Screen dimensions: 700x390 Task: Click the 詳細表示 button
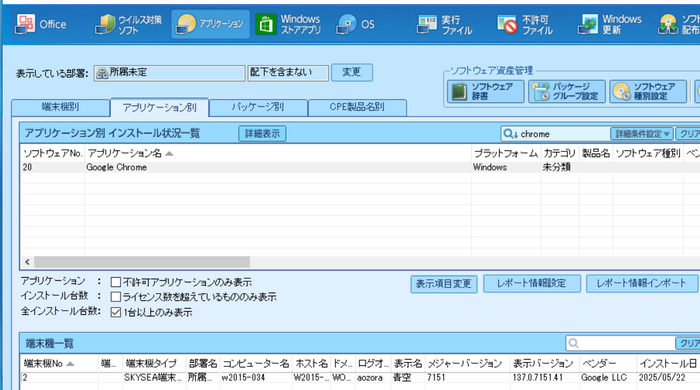point(262,133)
